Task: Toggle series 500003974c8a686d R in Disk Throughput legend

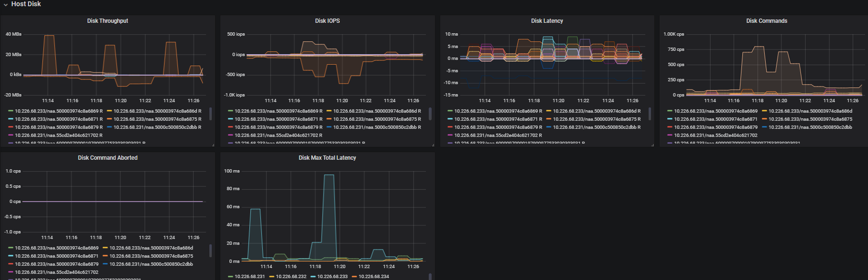Action: pyautogui.click(x=158, y=111)
